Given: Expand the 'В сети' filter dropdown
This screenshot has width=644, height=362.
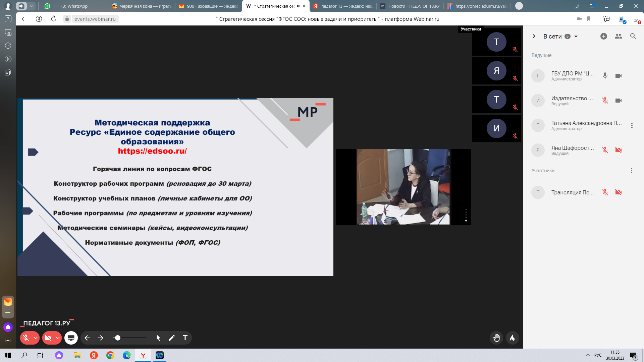Looking at the screenshot, I should click(x=576, y=37).
